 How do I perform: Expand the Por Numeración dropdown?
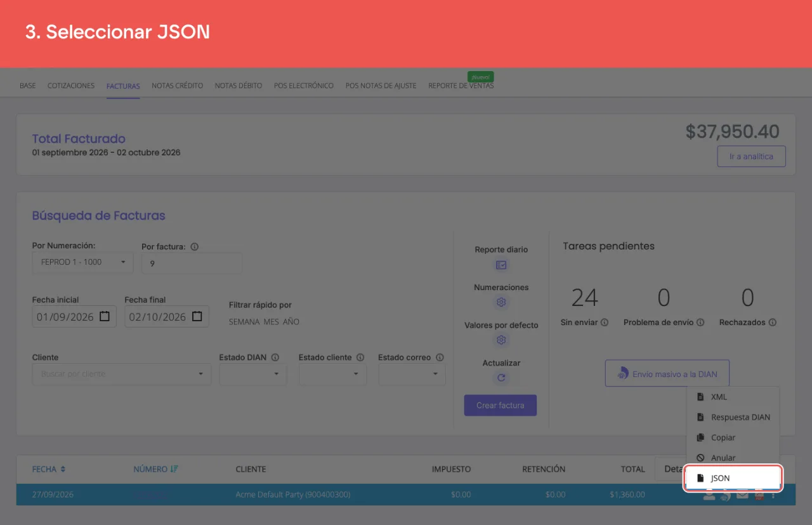[82, 262]
